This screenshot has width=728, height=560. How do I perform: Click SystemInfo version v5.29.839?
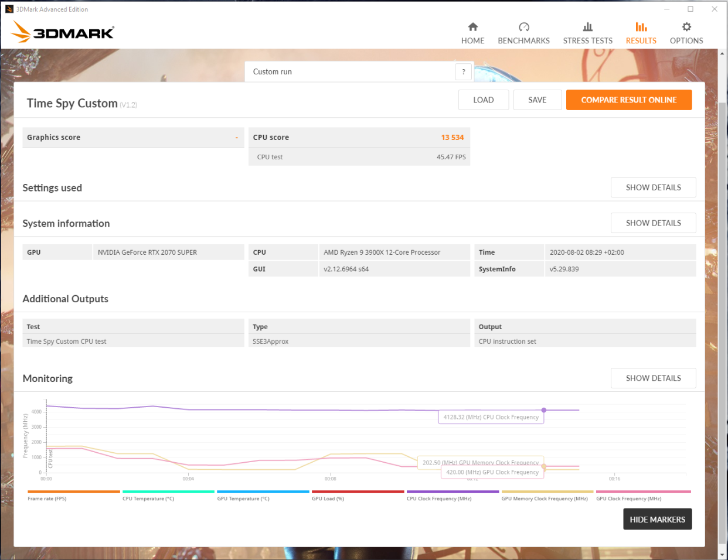pyautogui.click(x=621, y=269)
